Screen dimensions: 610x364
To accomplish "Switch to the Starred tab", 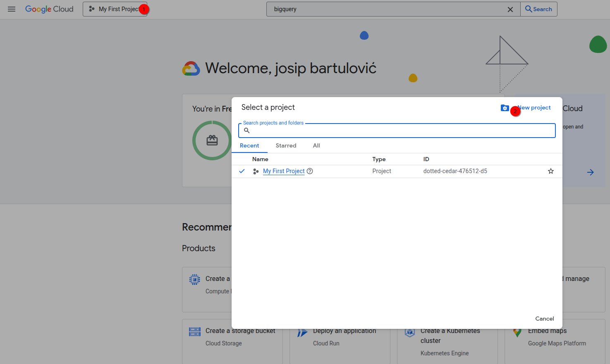I will tap(286, 145).
